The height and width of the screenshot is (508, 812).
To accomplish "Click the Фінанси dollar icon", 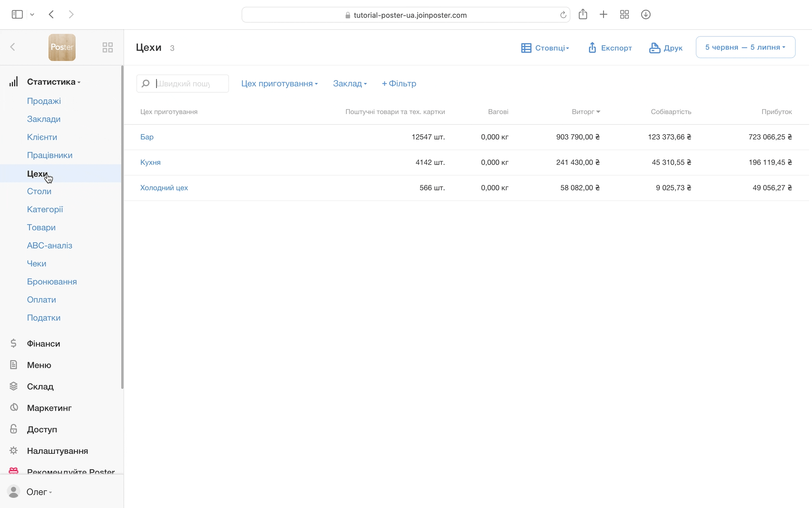I will coord(14,343).
